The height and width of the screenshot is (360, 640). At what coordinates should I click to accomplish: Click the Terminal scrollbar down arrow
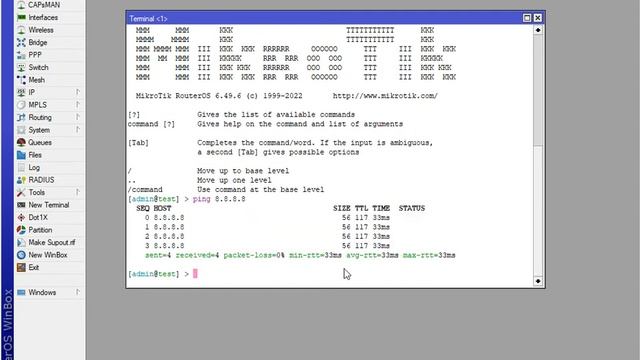[x=538, y=281]
